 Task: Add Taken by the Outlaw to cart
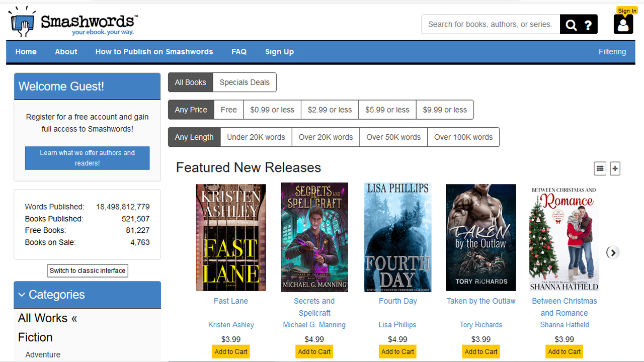[x=481, y=351]
